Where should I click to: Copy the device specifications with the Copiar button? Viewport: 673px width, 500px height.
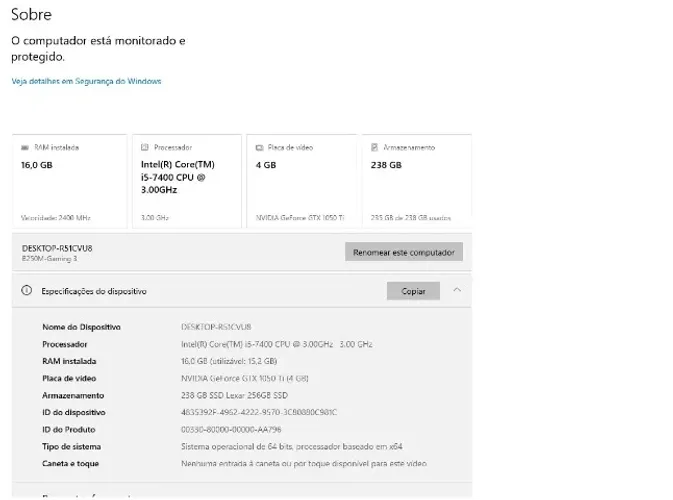coord(413,291)
